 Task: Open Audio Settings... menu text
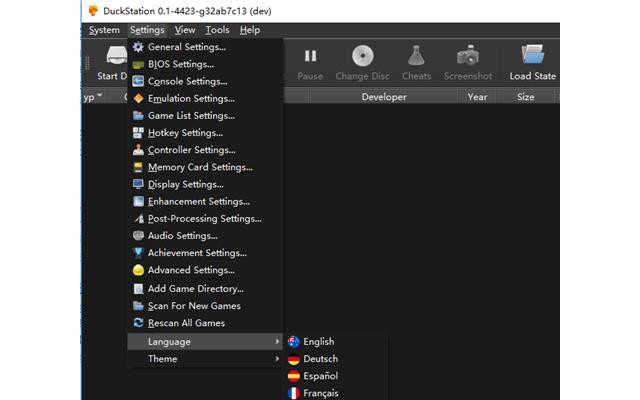182,236
